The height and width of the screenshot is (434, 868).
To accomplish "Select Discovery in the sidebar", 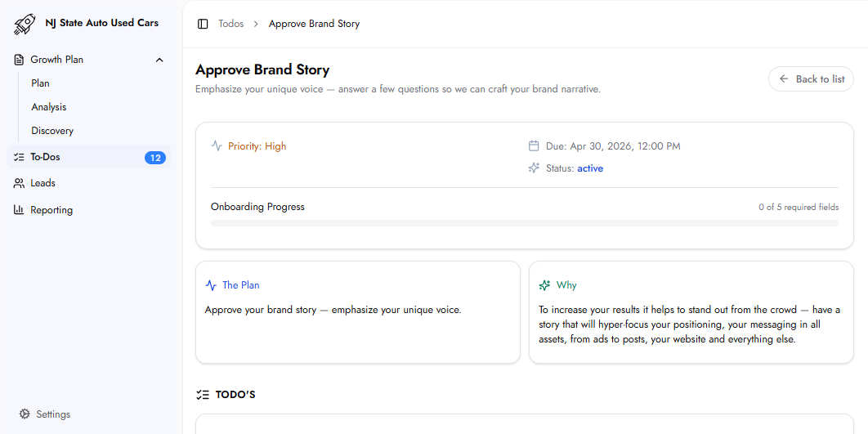I will point(52,131).
